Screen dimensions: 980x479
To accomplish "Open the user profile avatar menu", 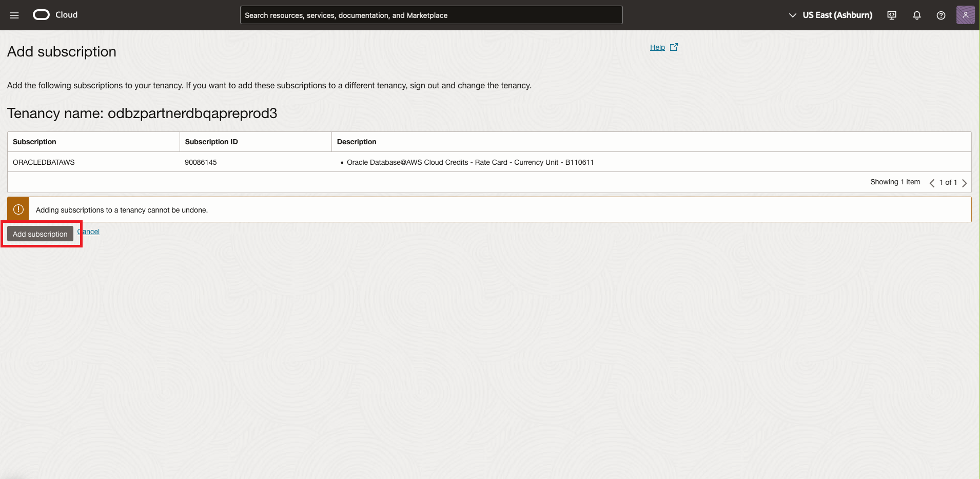I will (x=966, y=15).
